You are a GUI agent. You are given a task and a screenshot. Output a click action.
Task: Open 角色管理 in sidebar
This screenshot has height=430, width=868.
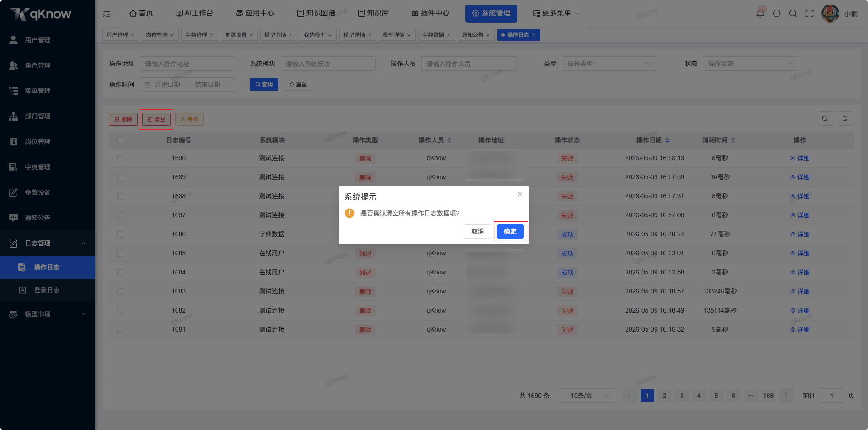[48, 65]
